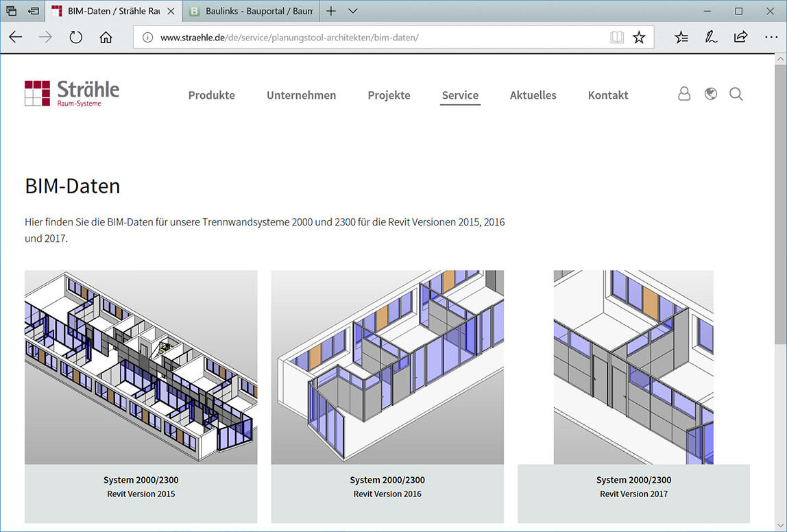Open the Service menu
This screenshot has height=532, width=787.
[x=460, y=95]
